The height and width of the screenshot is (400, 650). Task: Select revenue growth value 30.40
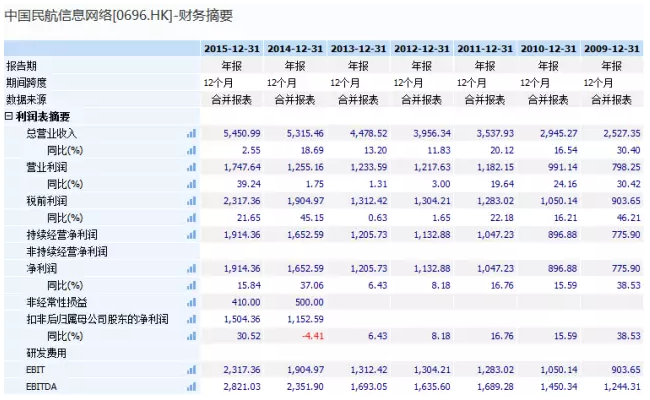tap(628, 150)
